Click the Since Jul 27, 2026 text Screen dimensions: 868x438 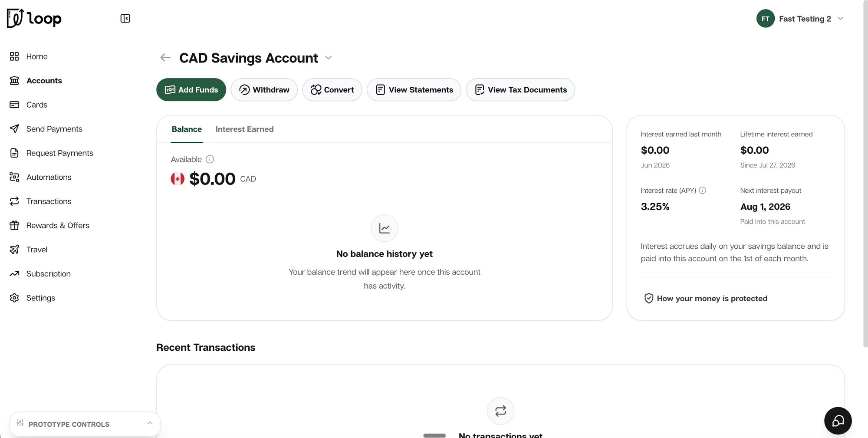[767, 165]
